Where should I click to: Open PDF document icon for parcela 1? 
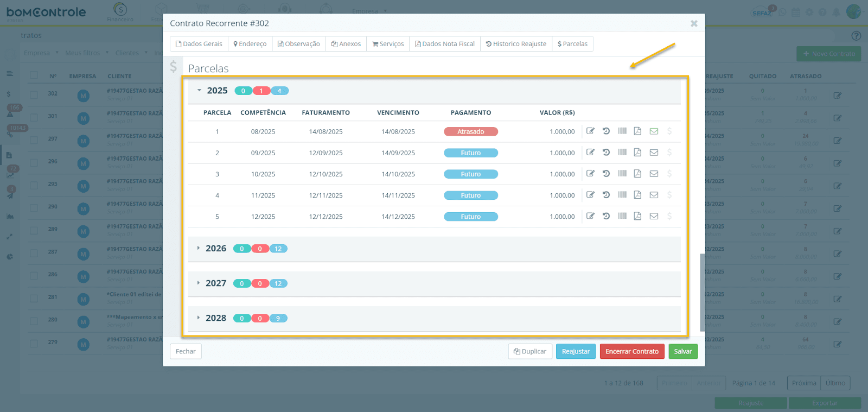click(x=637, y=131)
